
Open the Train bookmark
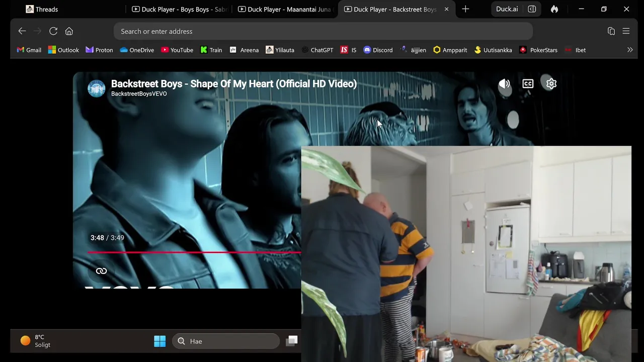[211, 50]
